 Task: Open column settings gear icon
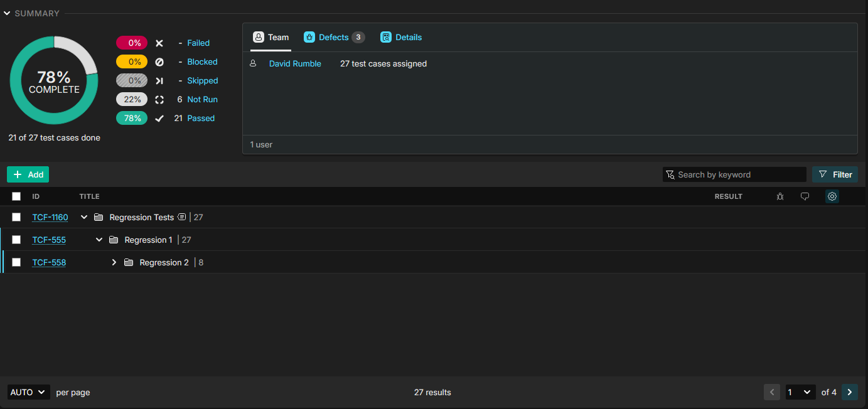832,196
